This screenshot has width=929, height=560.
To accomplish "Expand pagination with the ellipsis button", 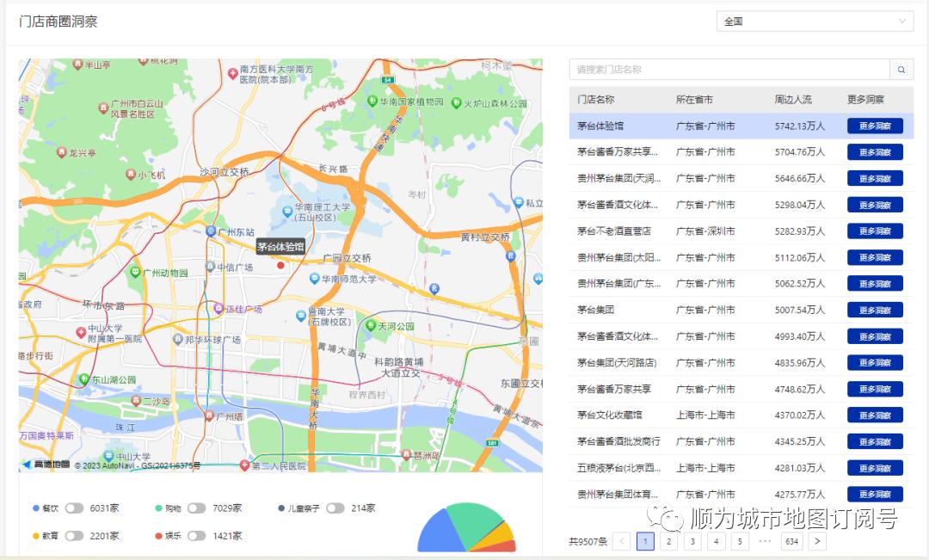I will [x=765, y=541].
